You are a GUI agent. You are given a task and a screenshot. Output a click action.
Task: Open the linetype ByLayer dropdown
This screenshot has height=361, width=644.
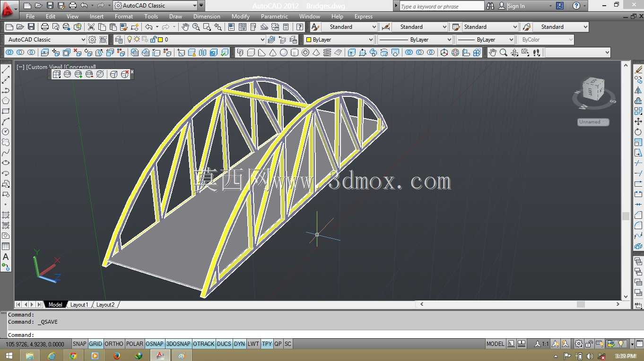pyautogui.click(x=414, y=40)
